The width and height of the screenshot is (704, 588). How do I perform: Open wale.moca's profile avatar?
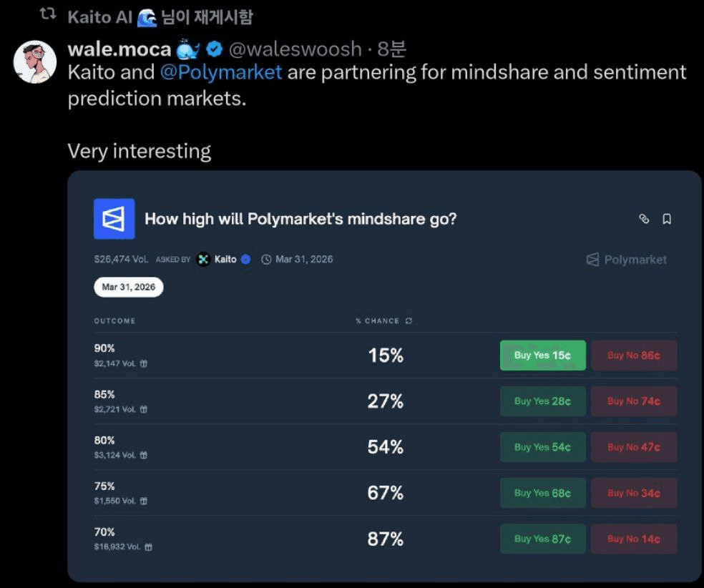click(35, 62)
